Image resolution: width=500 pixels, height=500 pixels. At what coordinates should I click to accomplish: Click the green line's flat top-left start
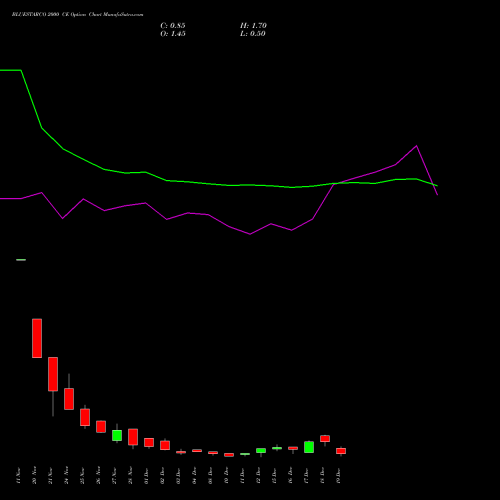pyautogui.click(x=11, y=70)
